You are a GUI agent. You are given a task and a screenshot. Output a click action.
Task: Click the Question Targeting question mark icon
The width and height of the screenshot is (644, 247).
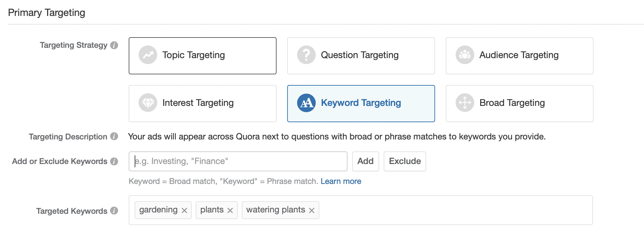click(306, 55)
